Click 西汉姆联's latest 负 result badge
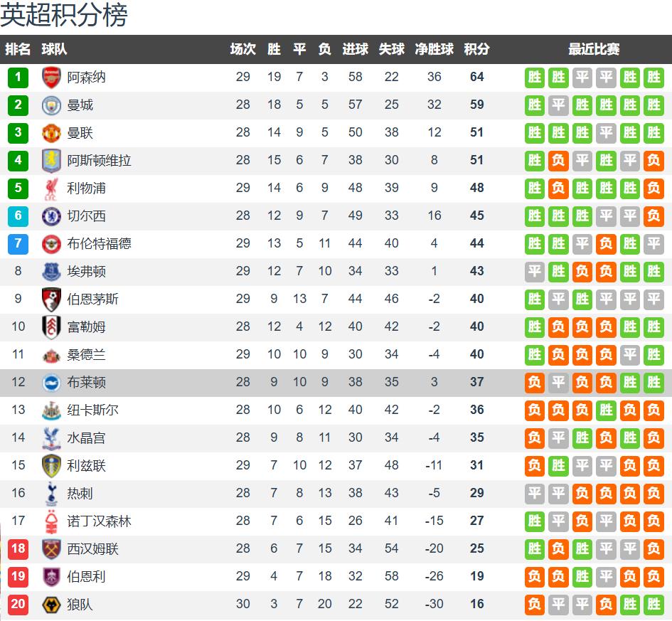This screenshot has width=672, height=621. [654, 548]
